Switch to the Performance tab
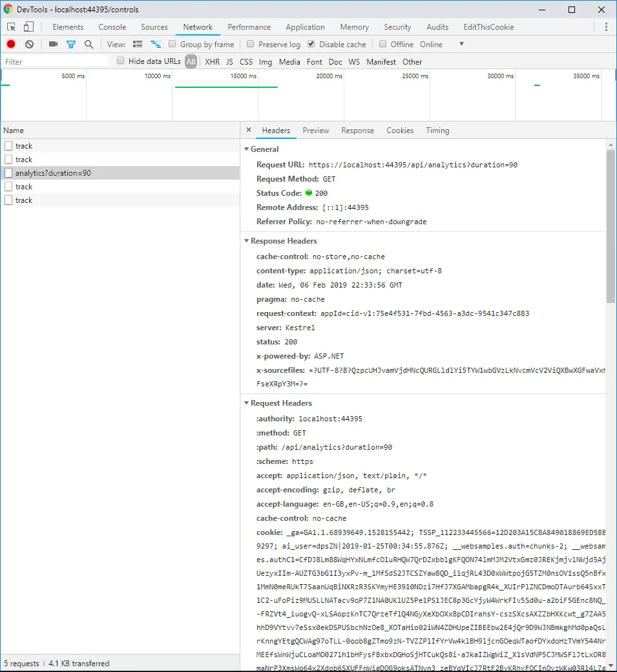The width and height of the screenshot is (617, 672). pyautogui.click(x=249, y=27)
